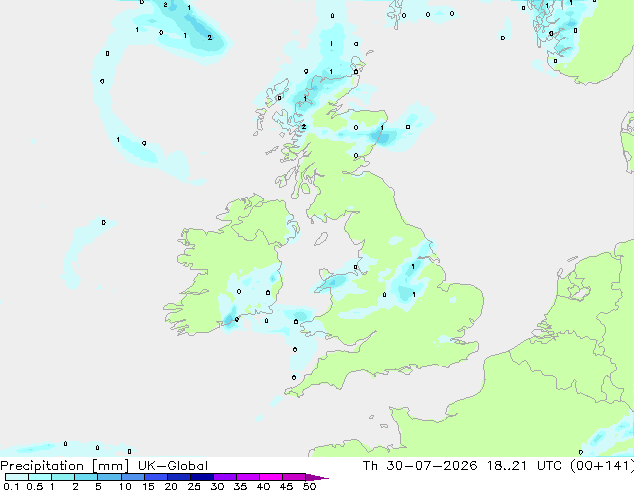Click the 'UK-Global' model name text
The height and width of the screenshot is (490, 634).
tap(173, 466)
